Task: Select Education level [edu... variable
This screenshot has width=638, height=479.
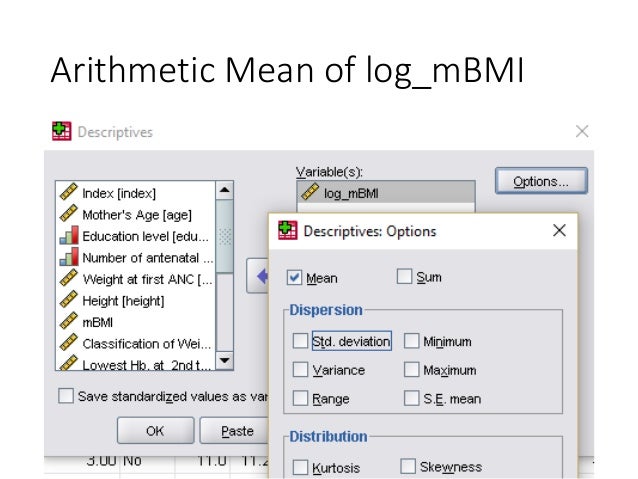Action: (x=135, y=236)
